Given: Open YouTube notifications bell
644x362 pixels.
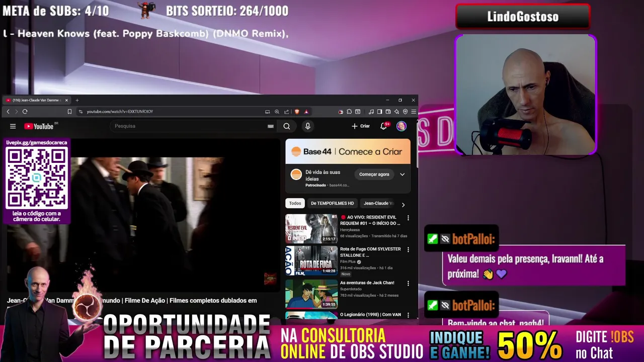Looking at the screenshot, I should point(384,126).
